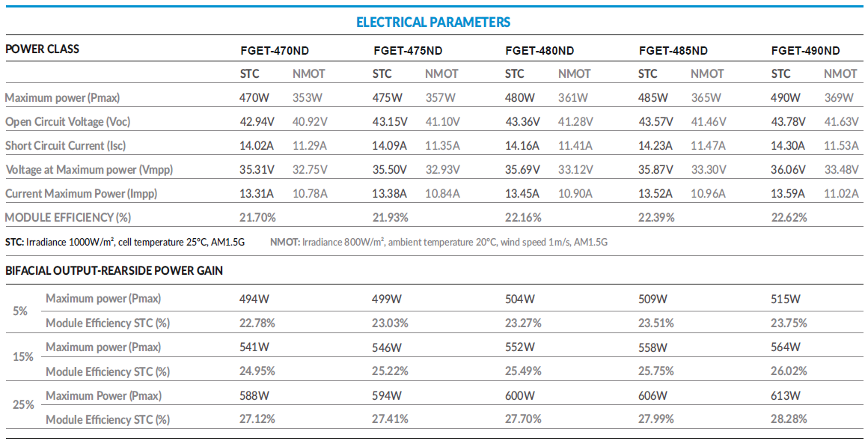
Task: Click the 613W maximum power value
Action: tap(786, 395)
